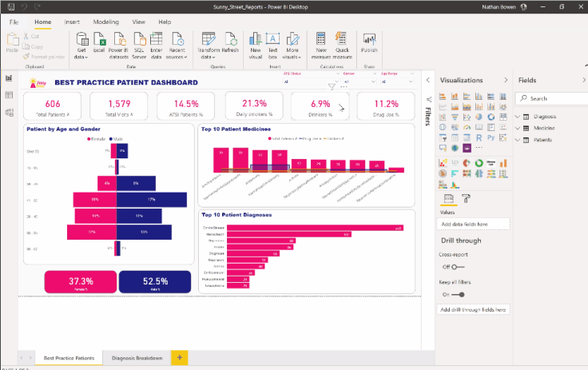Viewport: 588px width, 370px height.
Task: Add a new report page
Action: pyautogui.click(x=179, y=357)
